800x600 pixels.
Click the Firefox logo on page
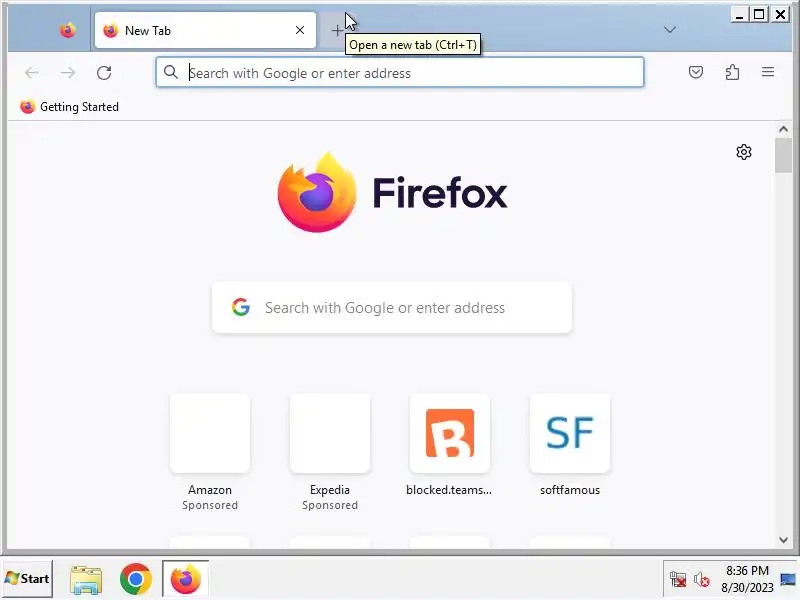316,192
